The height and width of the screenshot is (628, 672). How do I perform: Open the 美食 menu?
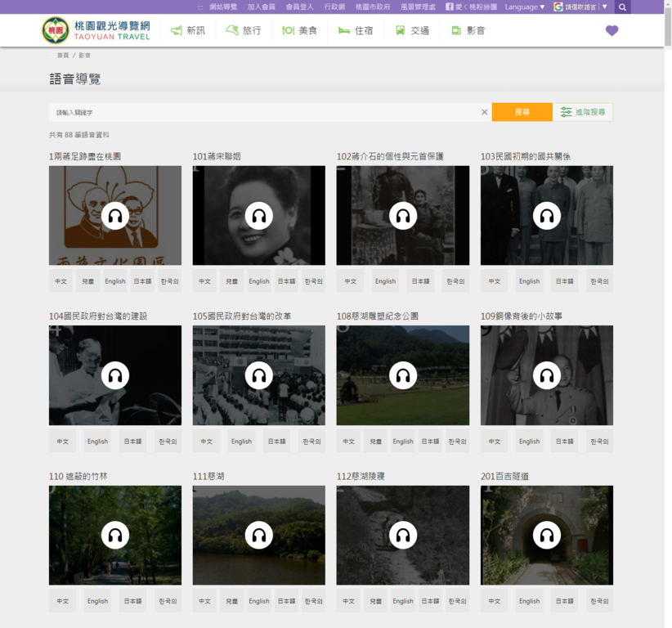299,31
